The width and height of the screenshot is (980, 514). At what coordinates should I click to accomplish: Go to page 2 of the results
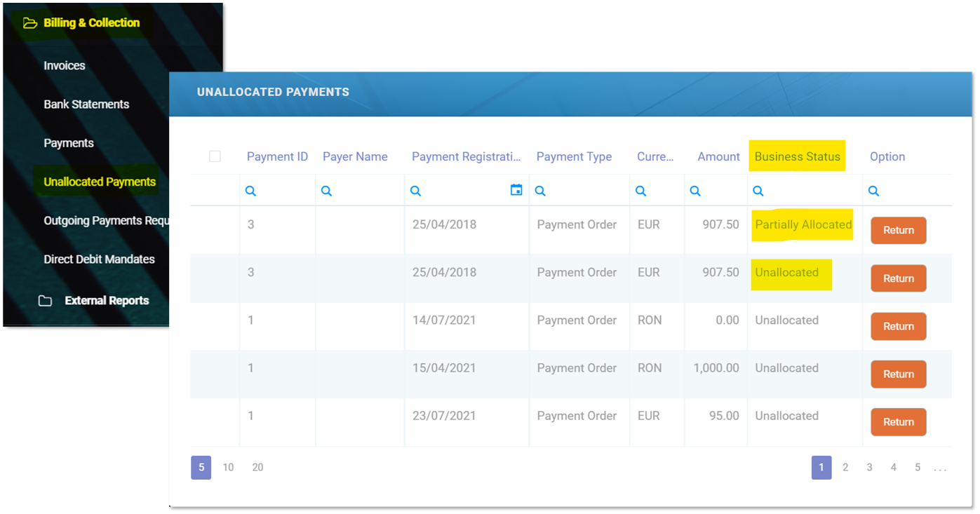pos(845,468)
